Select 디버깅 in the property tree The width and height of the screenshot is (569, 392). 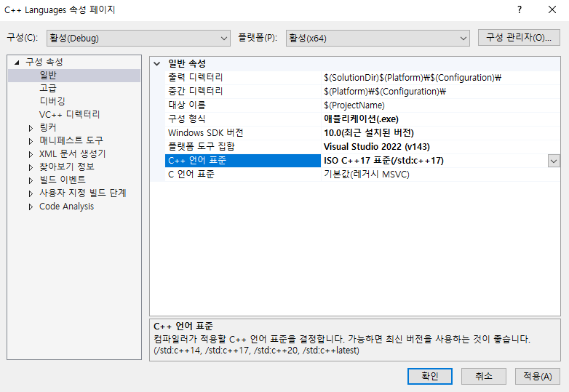coord(52,102)
